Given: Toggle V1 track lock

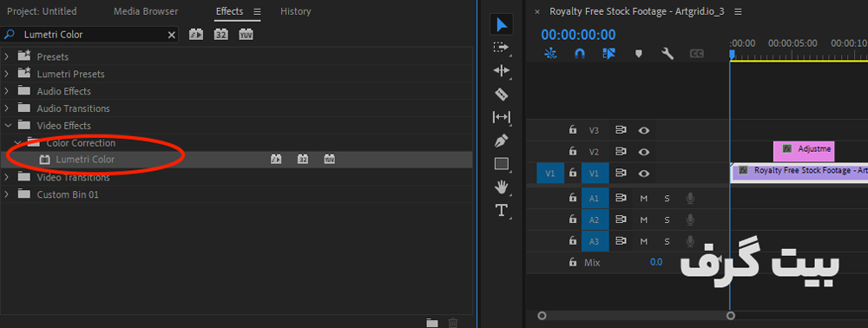Looking at the screenshot, I should pyautogui.click(x=572, y=173).
